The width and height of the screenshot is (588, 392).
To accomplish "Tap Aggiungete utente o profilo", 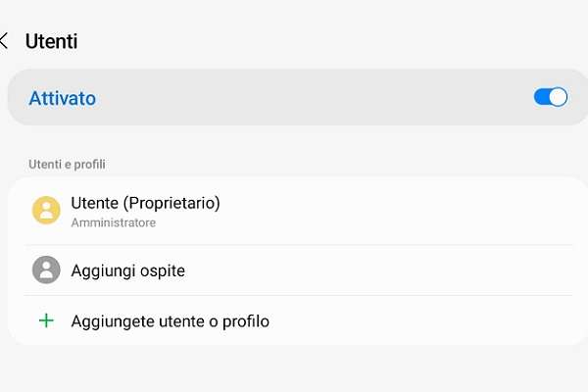I will pos(170,320).
